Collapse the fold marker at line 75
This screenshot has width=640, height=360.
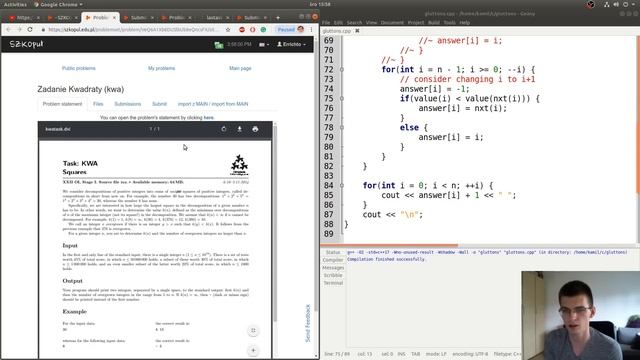342,99
